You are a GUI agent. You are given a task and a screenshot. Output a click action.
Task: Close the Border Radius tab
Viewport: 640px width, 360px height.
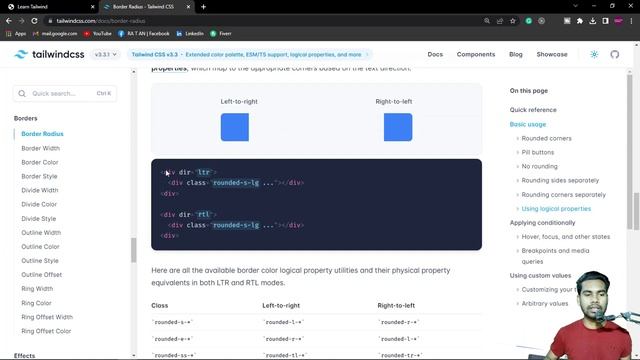[x=188, y=7]
